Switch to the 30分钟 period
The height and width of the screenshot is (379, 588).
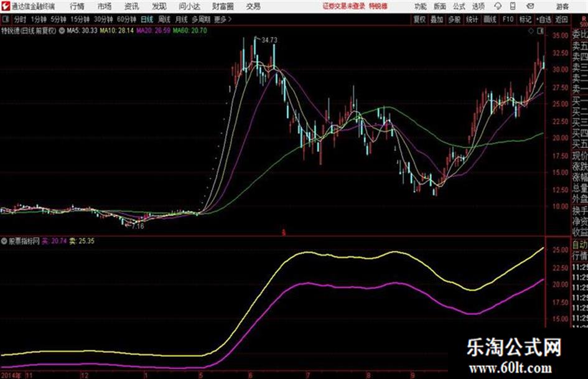[x=103, y=19]
